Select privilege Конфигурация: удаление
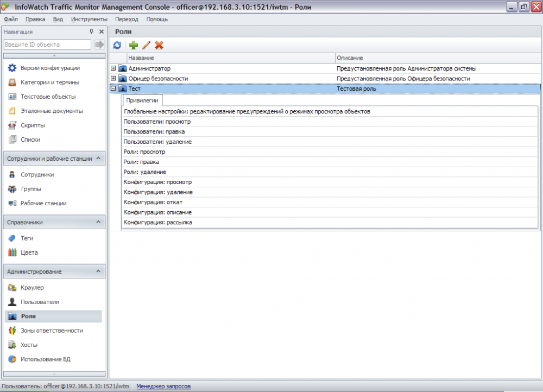 pos(330,192)
